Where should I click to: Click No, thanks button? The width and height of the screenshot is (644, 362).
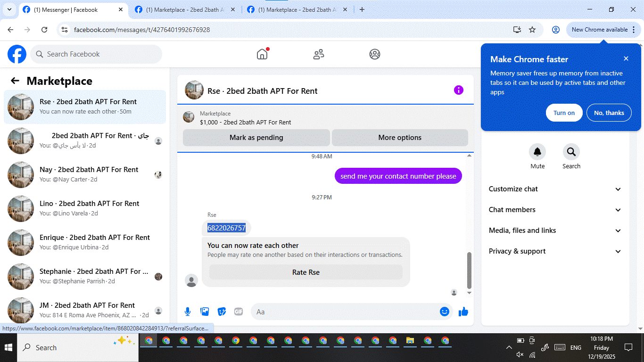[x=609, y=113]
